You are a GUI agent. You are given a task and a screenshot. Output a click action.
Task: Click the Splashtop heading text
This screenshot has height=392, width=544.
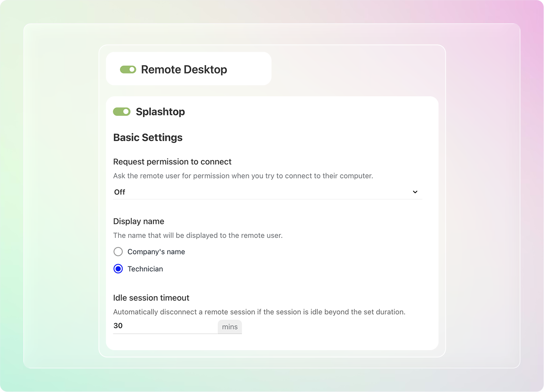pyautogui.click(x=160, y=112)
